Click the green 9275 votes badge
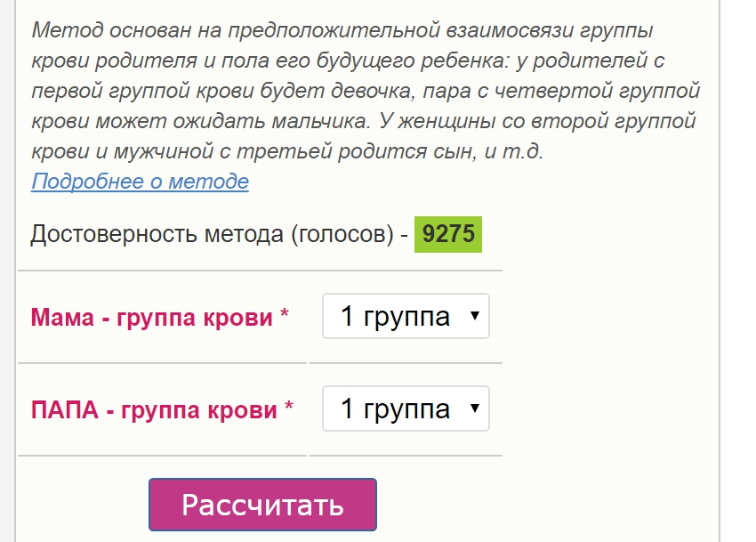756x542 pixels. (448, 234)
